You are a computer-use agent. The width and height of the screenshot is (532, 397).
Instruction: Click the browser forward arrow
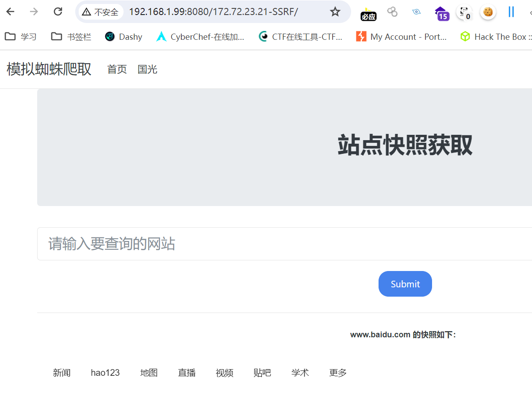[x=34, y=11]
